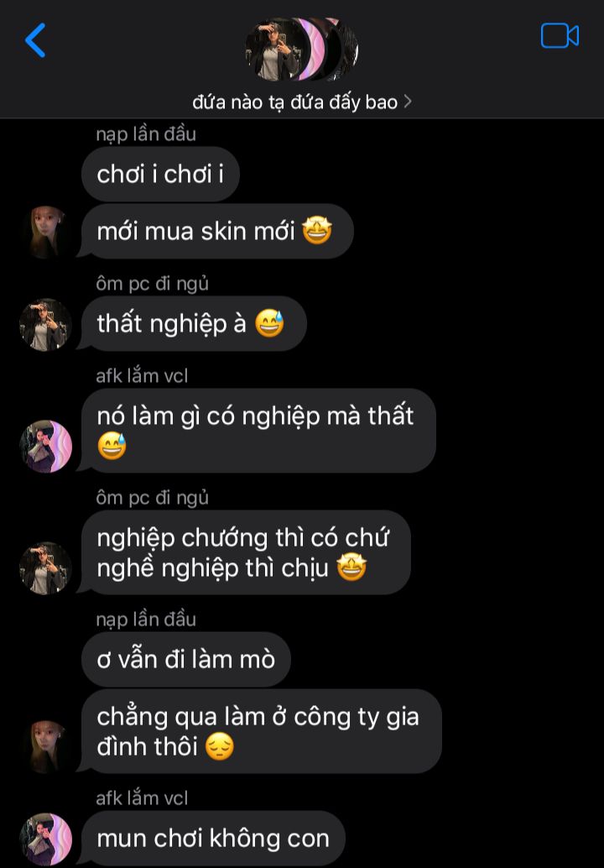Tap avatar next to 'mun chơi không con' message

(x=46, y=839)
